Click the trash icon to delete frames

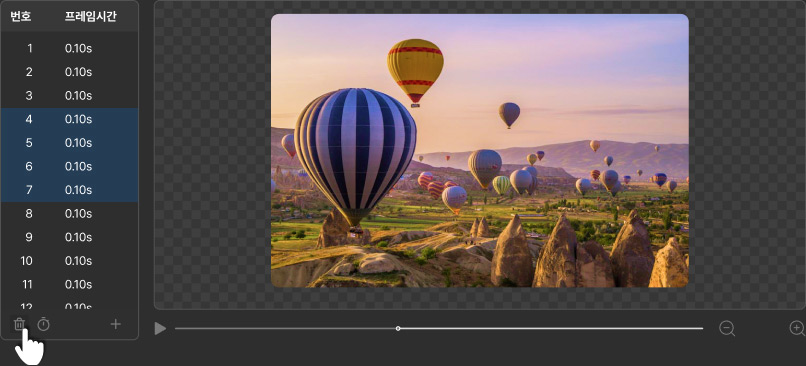pos(19,324)
